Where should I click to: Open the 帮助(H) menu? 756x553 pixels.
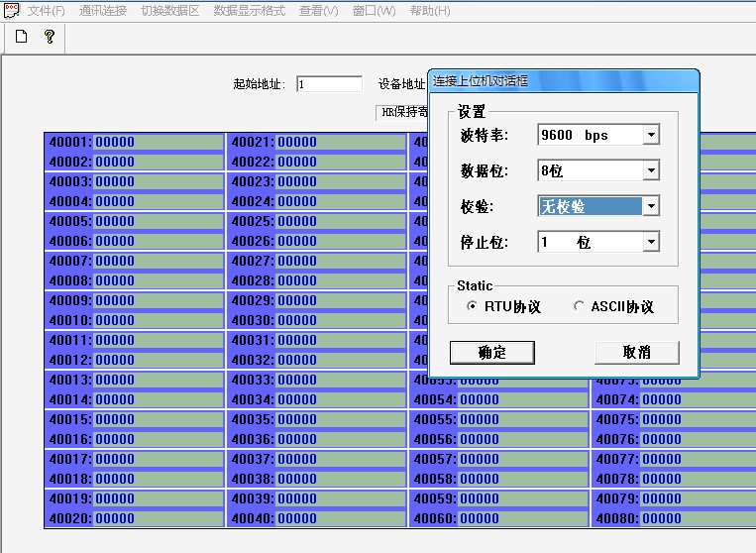click(x=429, y=11)
